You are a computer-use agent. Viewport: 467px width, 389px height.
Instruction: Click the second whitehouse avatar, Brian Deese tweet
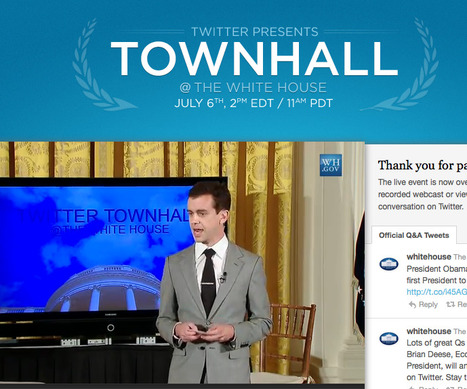click(x=389, y=339)
